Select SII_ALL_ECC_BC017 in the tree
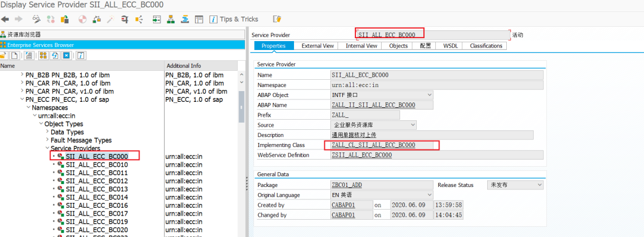The width and height of the screenshot is (644, 237). click(97, 214)
